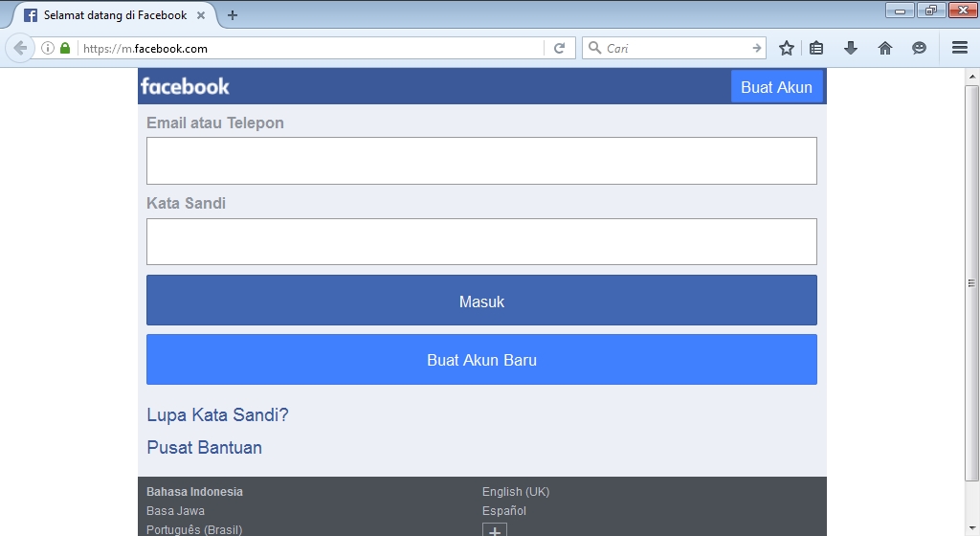Viewport: 980px width, 536px height.
Task: Click the scrollbar down arrow
Action: tap(971, 528)
